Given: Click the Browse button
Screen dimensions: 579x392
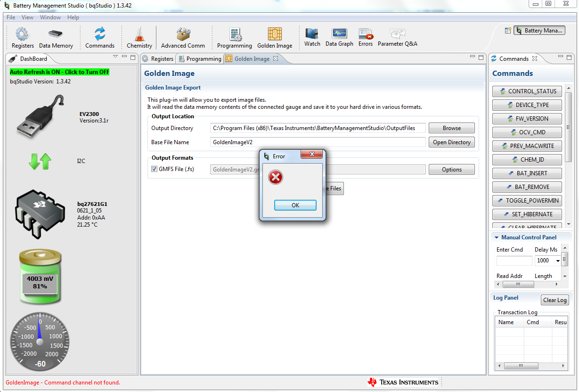Looking at the screenshot, I should point(452,128).
